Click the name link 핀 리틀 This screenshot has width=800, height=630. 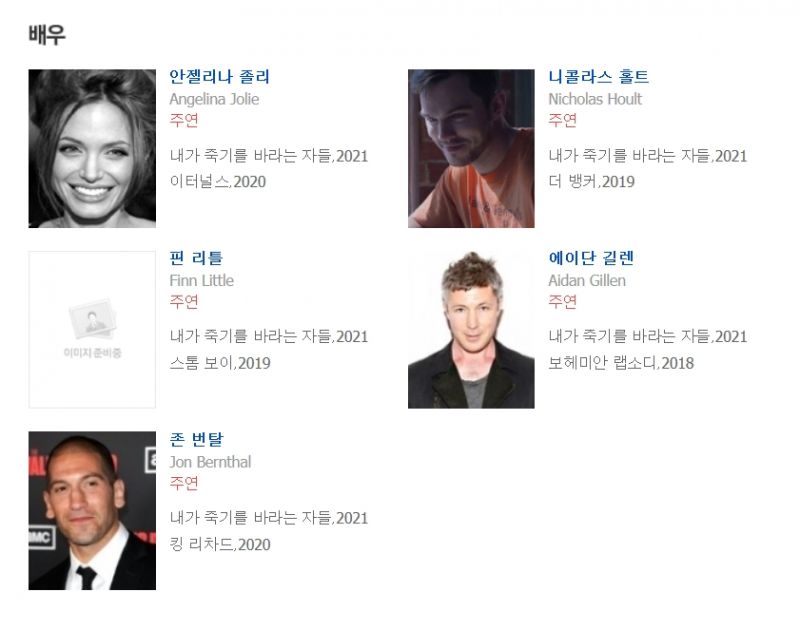(x=196, y=258)
